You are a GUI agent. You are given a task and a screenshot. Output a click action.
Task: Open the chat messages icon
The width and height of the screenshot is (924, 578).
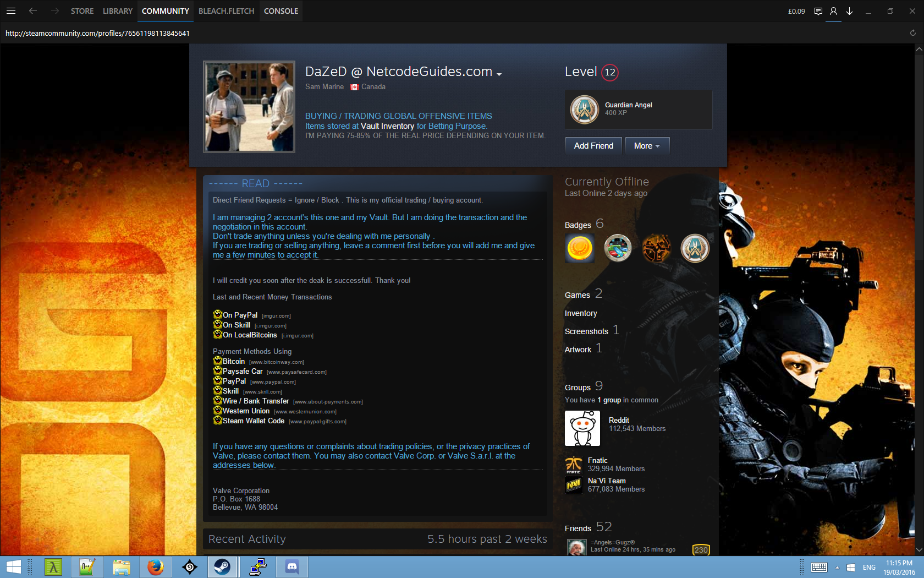pos(818,11)
